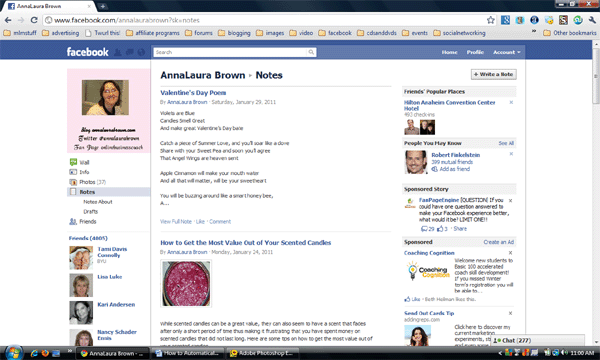Open the friend requests icon in the Facebook header
The width and height of the screenshot is (600, 360).
[118, 52]
